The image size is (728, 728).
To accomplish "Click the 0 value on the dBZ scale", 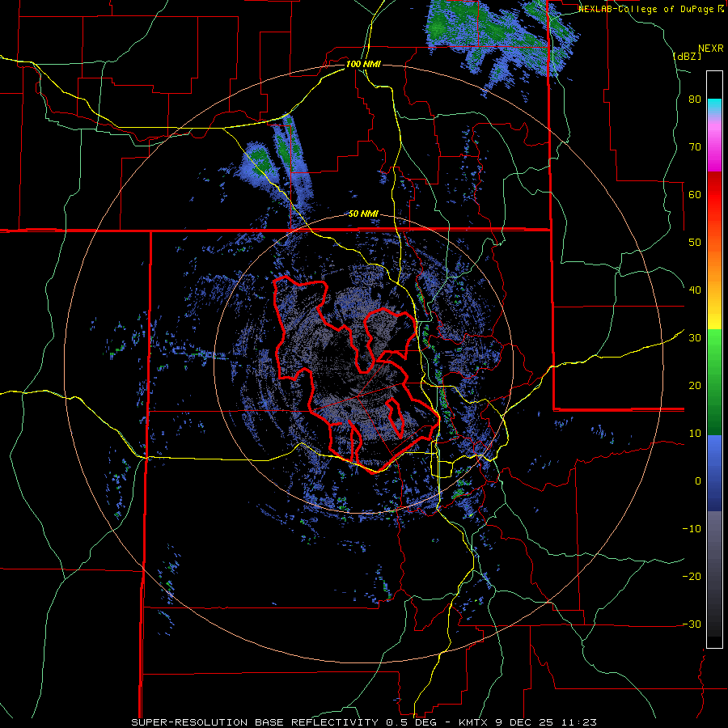I will tap(698, 481).
